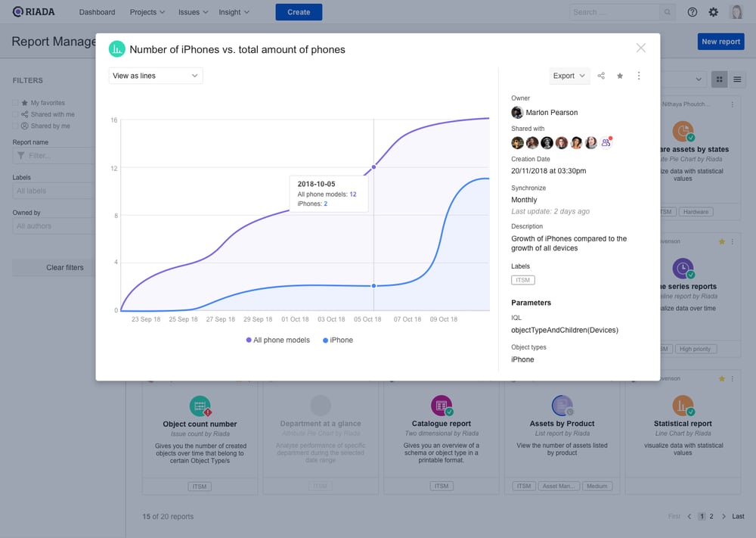Screen dimensions: 756x538
Task: Mark the report as favorite with star
Action: tap(620, 76)
